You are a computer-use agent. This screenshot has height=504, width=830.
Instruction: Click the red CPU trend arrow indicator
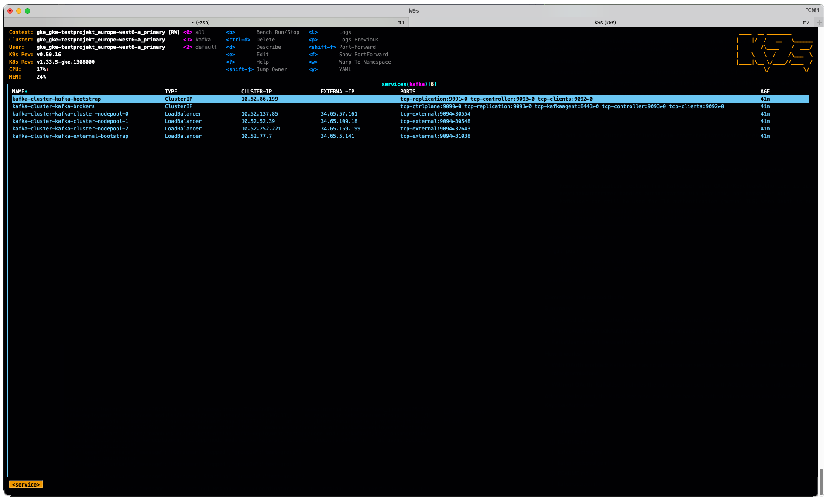tap(47, 69)
